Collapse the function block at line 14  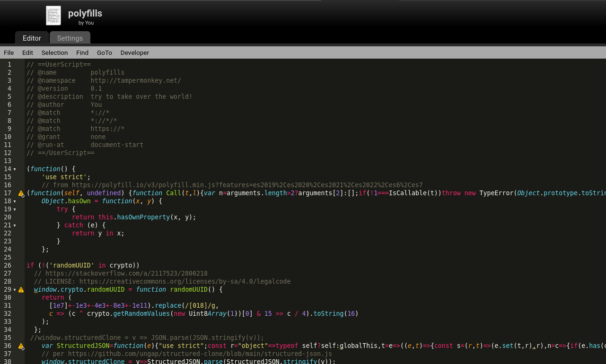pyautogui.click(x=15, y=169)
